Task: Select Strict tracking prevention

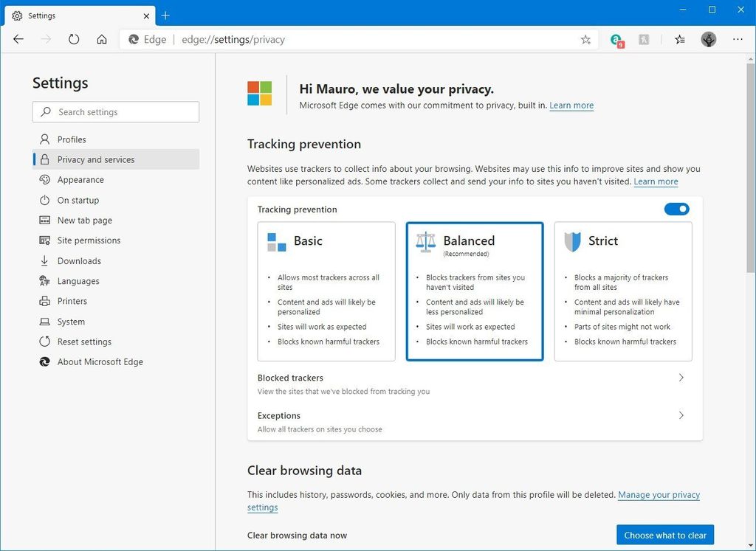Action: pos(622,291)
